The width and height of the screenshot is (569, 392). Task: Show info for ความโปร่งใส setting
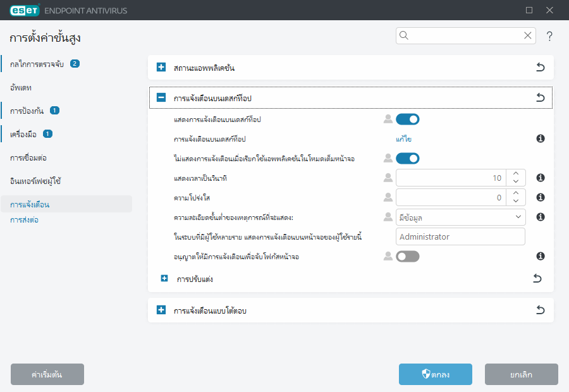pos(541,197)
